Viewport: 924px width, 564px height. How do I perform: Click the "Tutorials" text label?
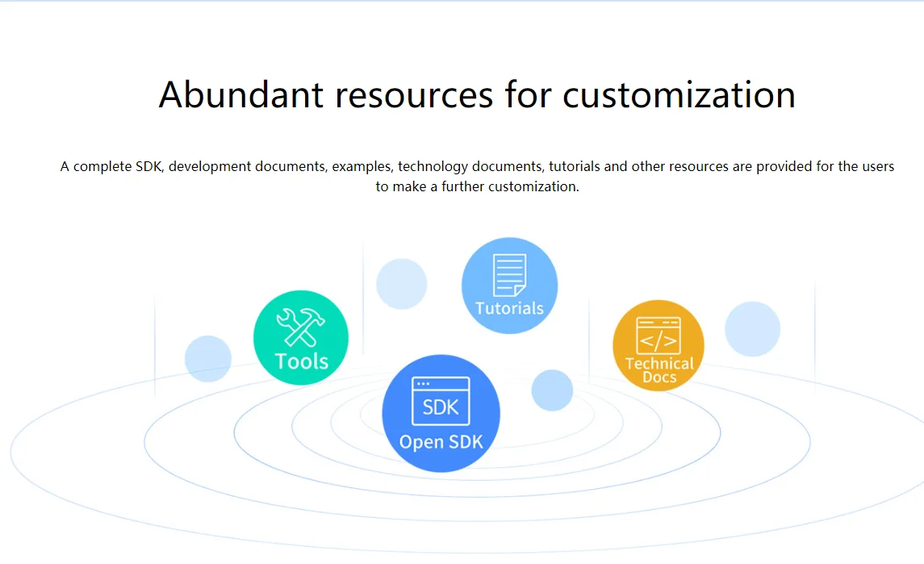509,308
